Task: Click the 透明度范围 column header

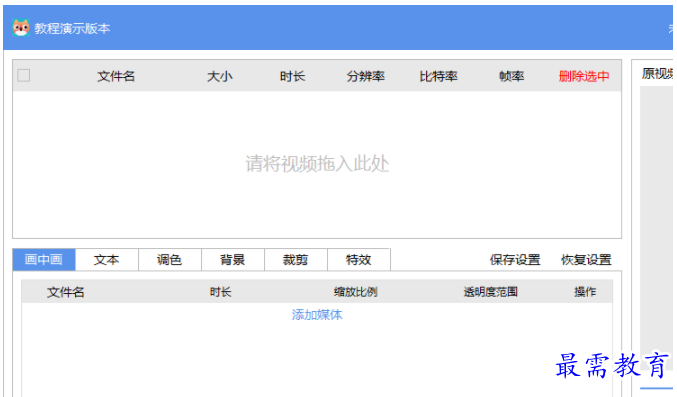Action: tap(490, 292)
